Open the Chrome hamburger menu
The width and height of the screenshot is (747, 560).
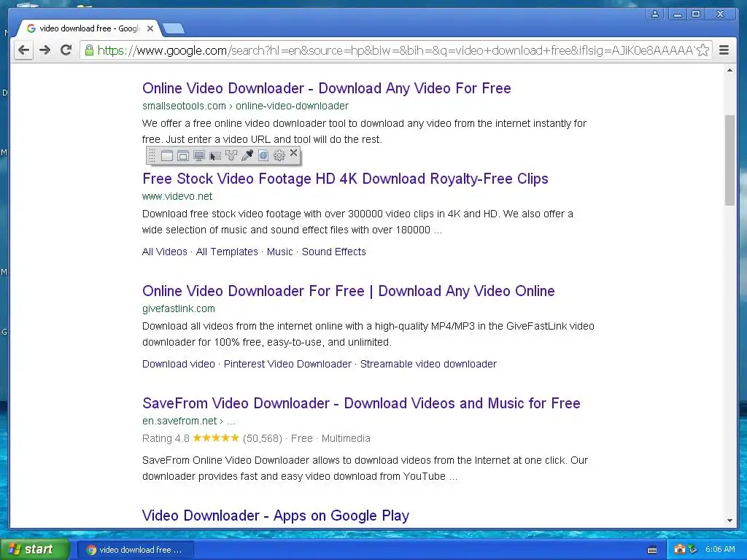tap(724, 50)
